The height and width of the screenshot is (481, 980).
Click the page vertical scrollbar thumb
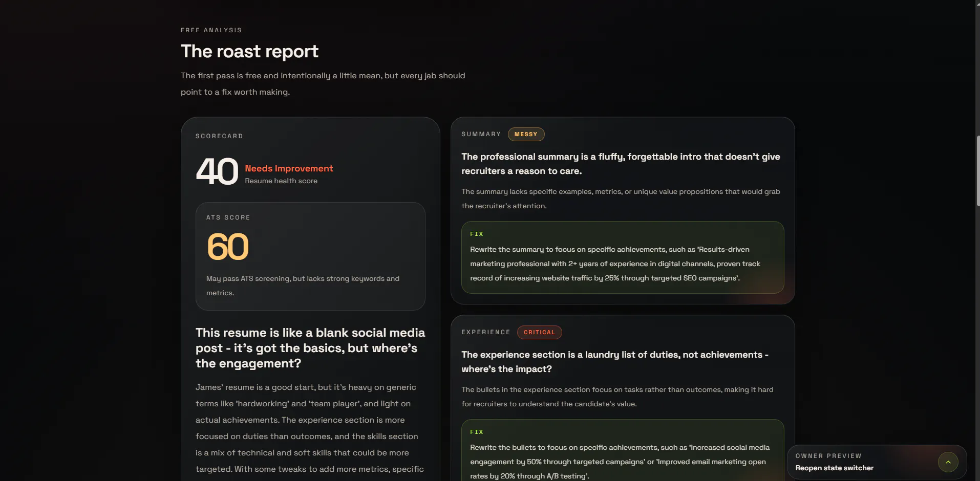tap(978, 171)
